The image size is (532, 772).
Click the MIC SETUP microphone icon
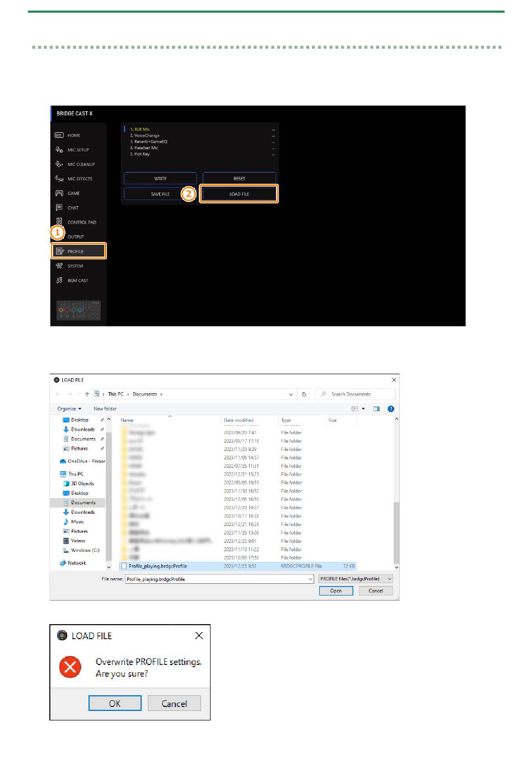pos(59,150)
